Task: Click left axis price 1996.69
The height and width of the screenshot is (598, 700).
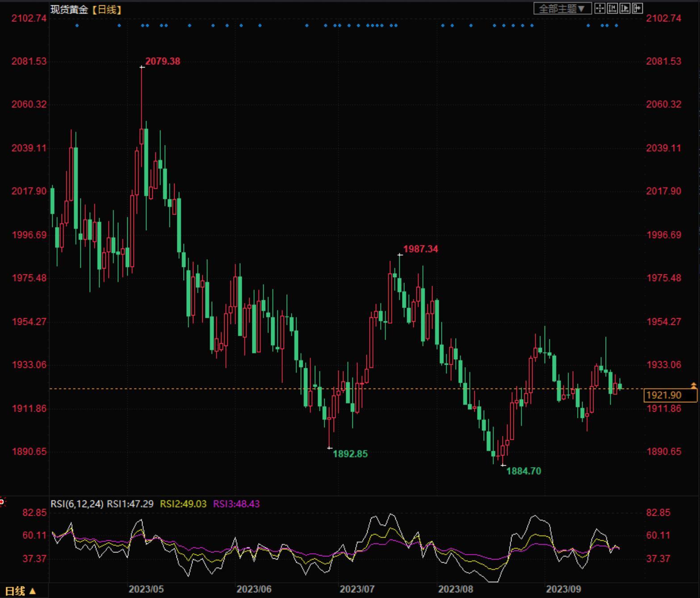Action: (29, 235)
